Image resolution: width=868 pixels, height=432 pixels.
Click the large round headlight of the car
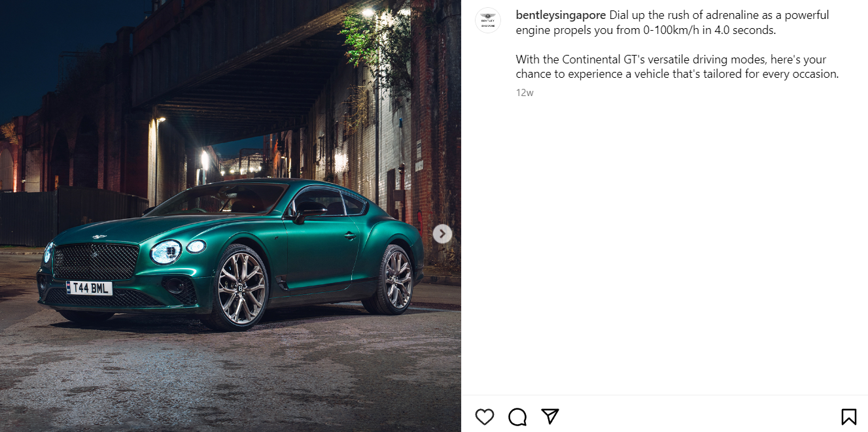tap(166, 252)
